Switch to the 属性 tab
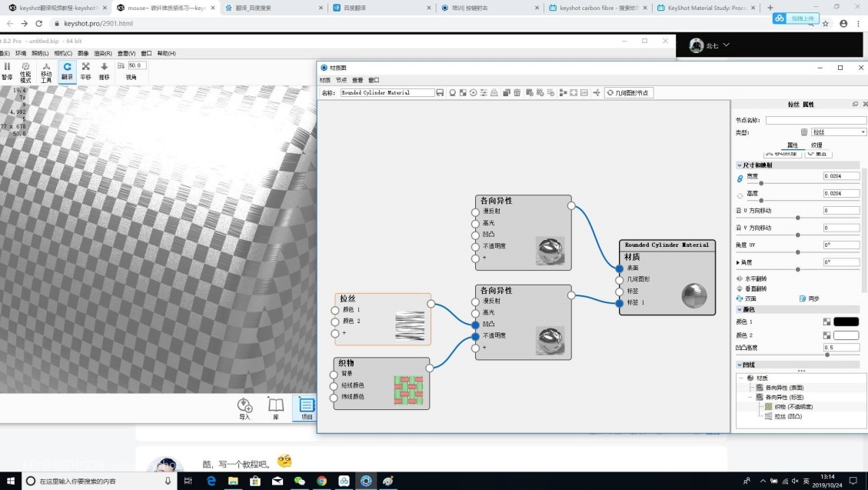The width and height of the screenshot is (868, 490). (792, 145)
